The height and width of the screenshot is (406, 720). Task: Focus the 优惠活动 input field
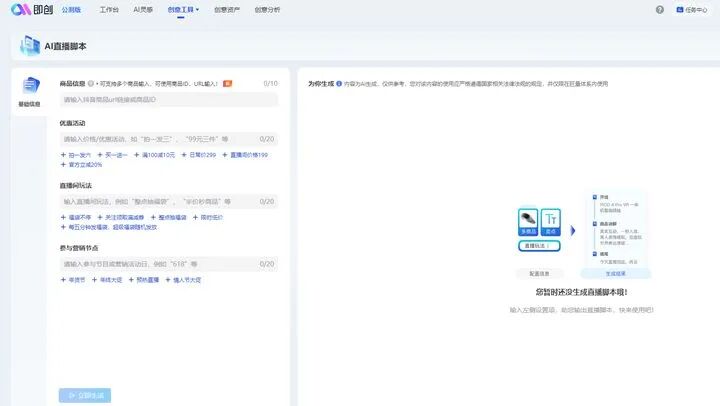coord(169,139)
